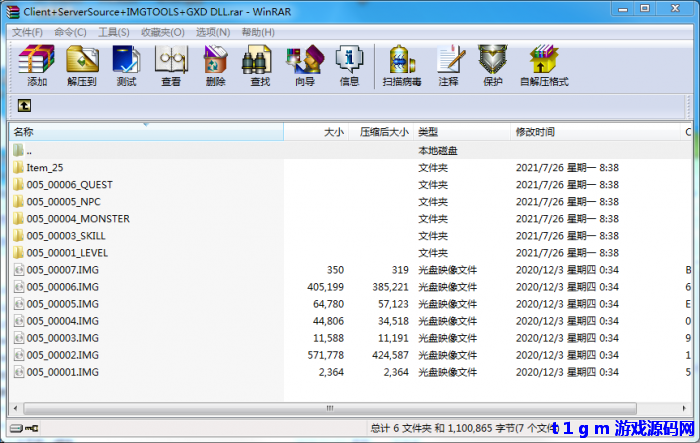Viewport: 700px width, 443px height.
Task: Open the 选项(N) menu
Action: coord(212,32)
